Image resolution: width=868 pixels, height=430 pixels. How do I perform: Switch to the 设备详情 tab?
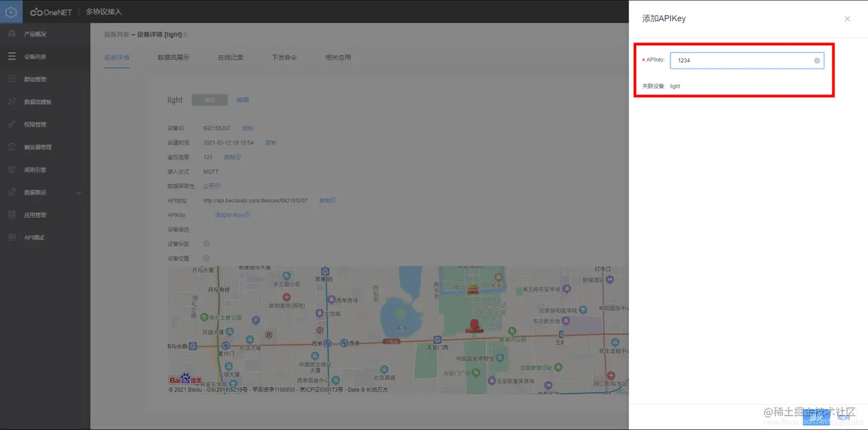[x=117, y=57]
